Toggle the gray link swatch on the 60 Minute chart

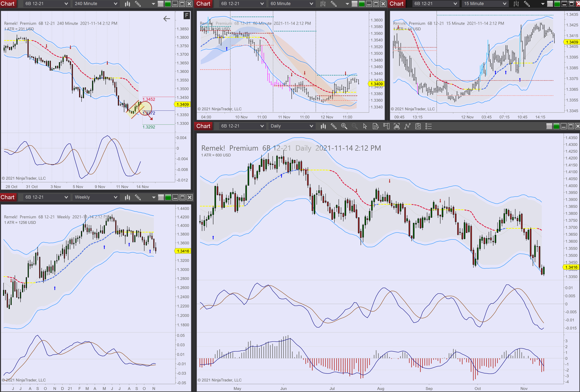355,4
